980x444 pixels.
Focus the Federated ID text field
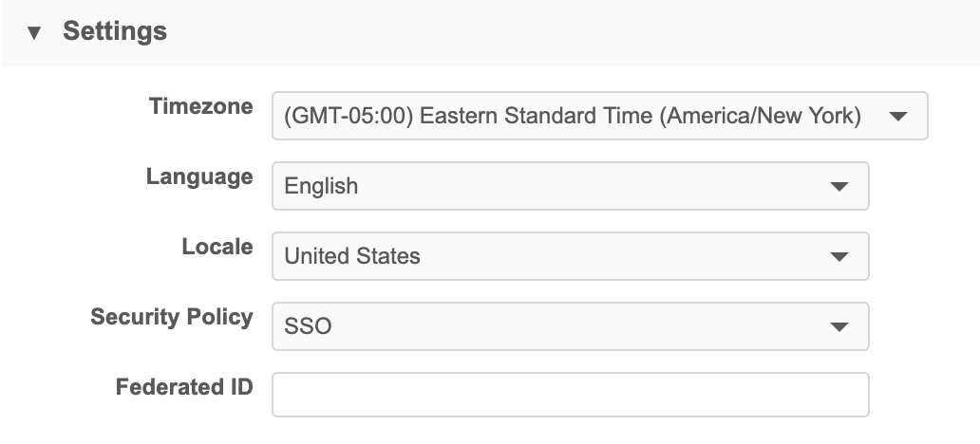pos(570,395)
